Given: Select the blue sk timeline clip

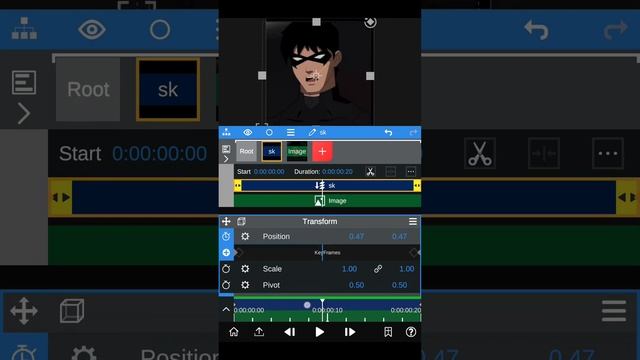Looking at the screenshot, I should click(x=327, y=186).
